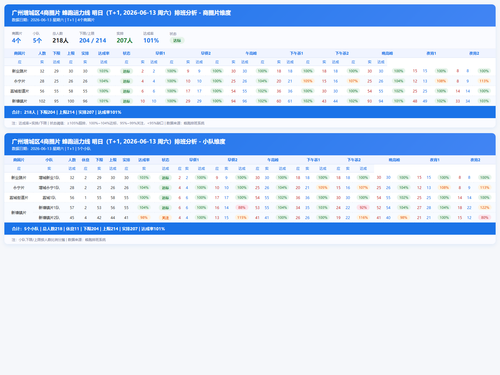
Task: Click the note line starting "注: 达成率=实排/下限"
Action: click(108, 123)
